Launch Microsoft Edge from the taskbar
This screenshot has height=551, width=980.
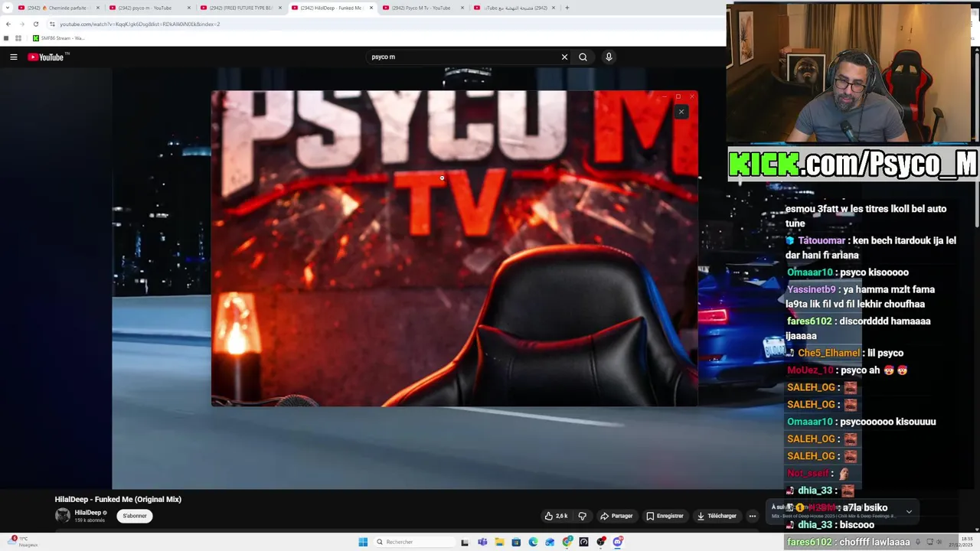[533, 542]
